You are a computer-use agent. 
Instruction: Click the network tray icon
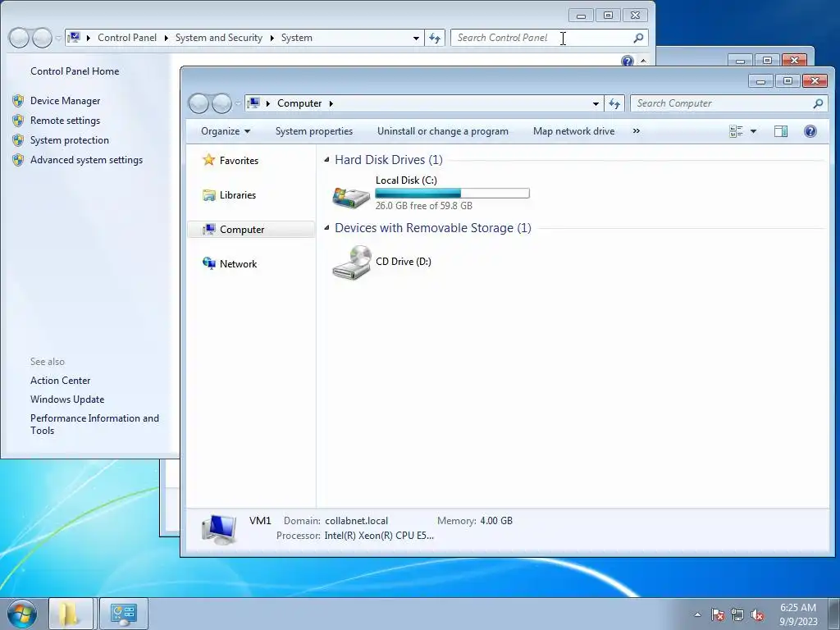737,614
